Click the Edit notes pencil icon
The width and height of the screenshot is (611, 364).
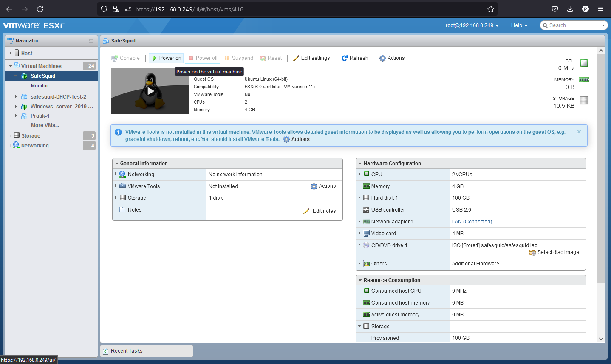click(x=306, y=211)
